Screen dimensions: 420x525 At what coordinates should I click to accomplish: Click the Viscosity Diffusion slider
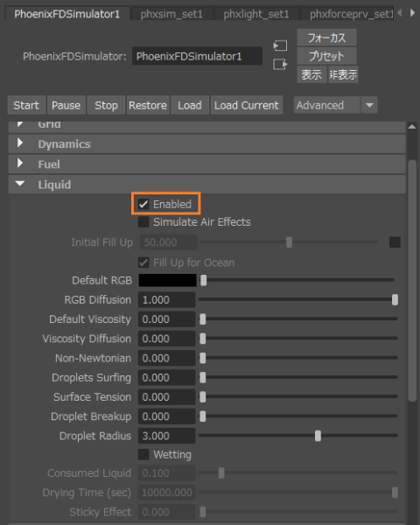pos(298,338)
